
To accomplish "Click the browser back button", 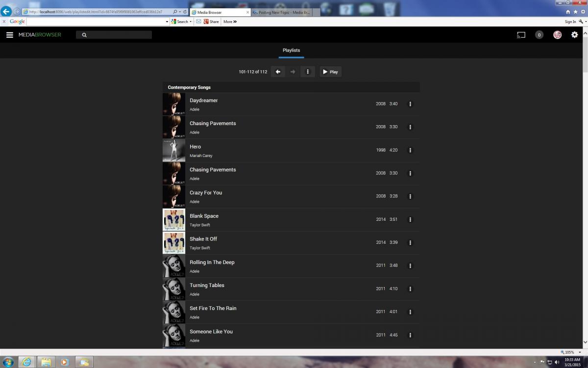I will click(6, 11).
